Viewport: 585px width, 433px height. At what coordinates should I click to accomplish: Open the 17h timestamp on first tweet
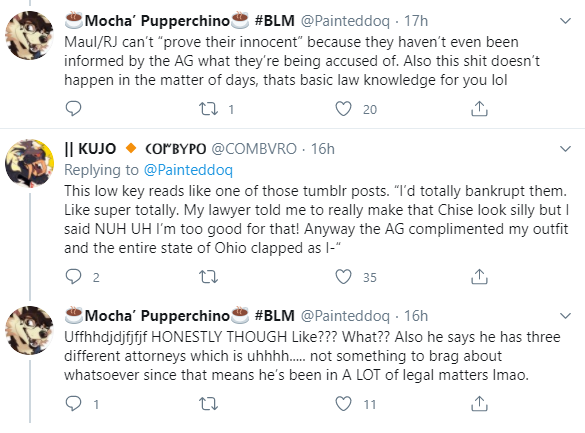coord(416,21)
